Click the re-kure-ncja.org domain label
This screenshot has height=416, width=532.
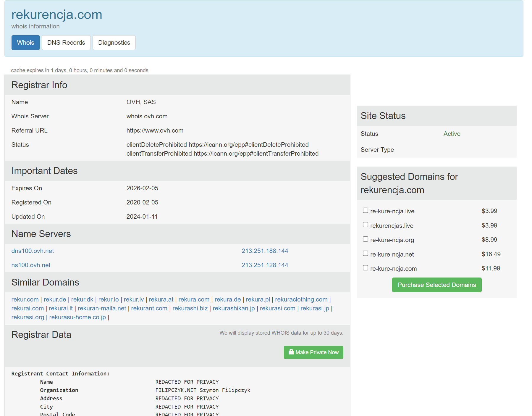click(x=392, y=240)
